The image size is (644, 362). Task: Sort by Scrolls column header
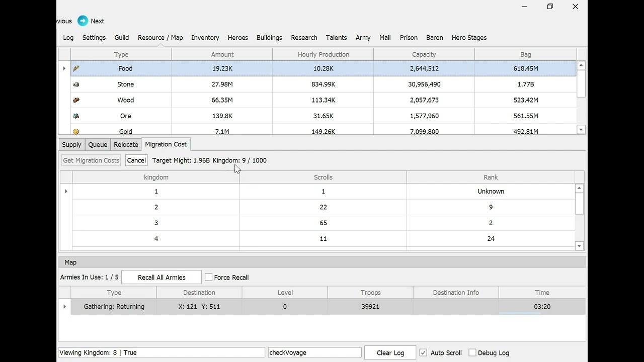click(x=323, y=177)
